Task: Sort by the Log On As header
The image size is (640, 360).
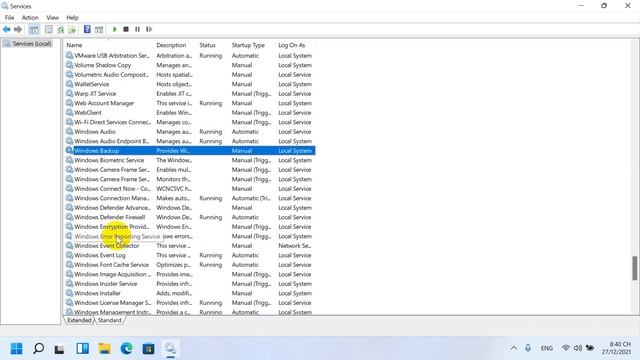Action: (x=291, y=45)
